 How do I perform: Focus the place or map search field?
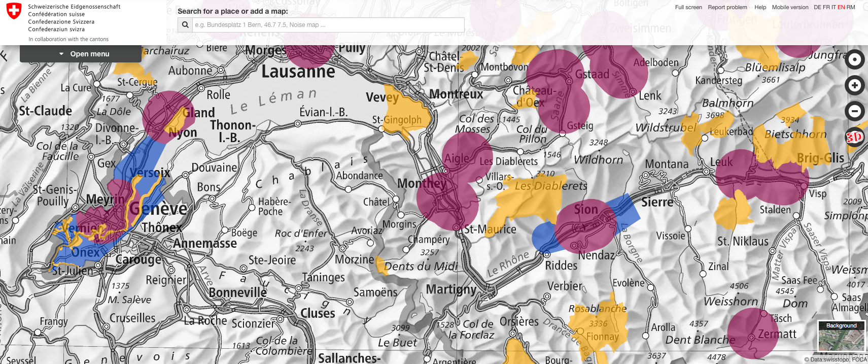(x=328, y=24)
